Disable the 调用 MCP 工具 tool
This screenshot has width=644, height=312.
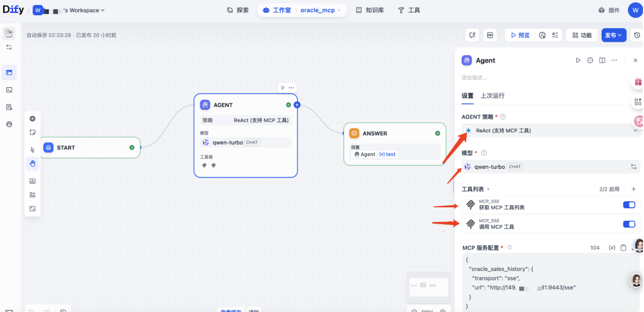(x=629, y=224)
